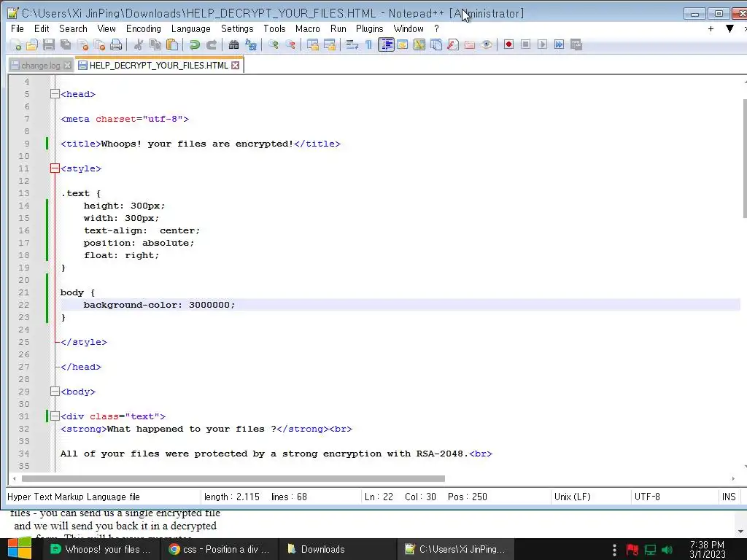Open the Function List panel icon
Screen dimensions: 747x560
[x=452, y=44]
